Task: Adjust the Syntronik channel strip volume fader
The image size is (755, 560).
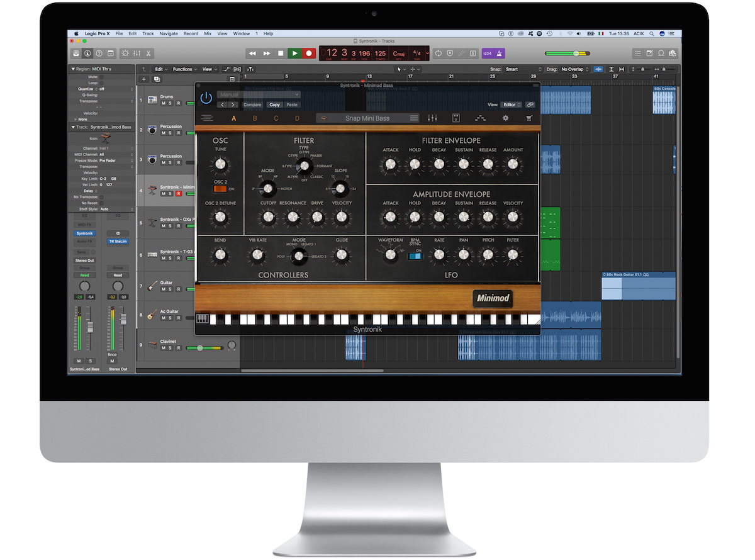Action: [x=90, y=327]
